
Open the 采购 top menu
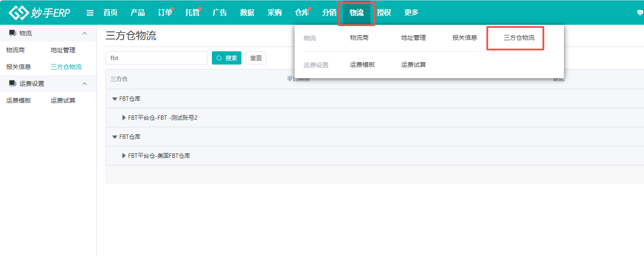coord(275,13)
